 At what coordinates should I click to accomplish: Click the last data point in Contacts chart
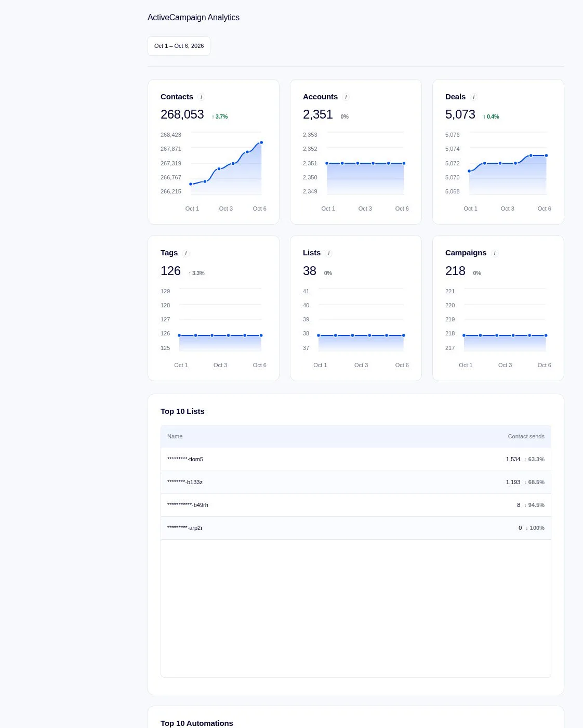tap(261, 142)
